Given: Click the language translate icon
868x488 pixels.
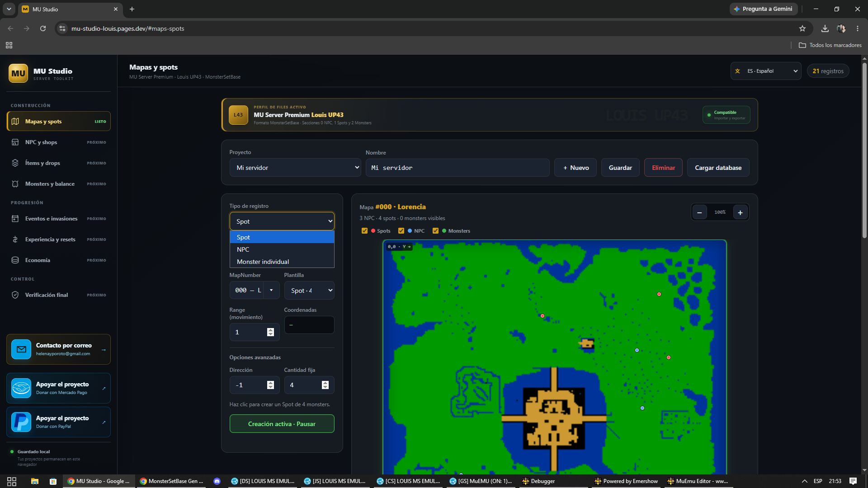Looking at the screenshot, I should point(737,71).
